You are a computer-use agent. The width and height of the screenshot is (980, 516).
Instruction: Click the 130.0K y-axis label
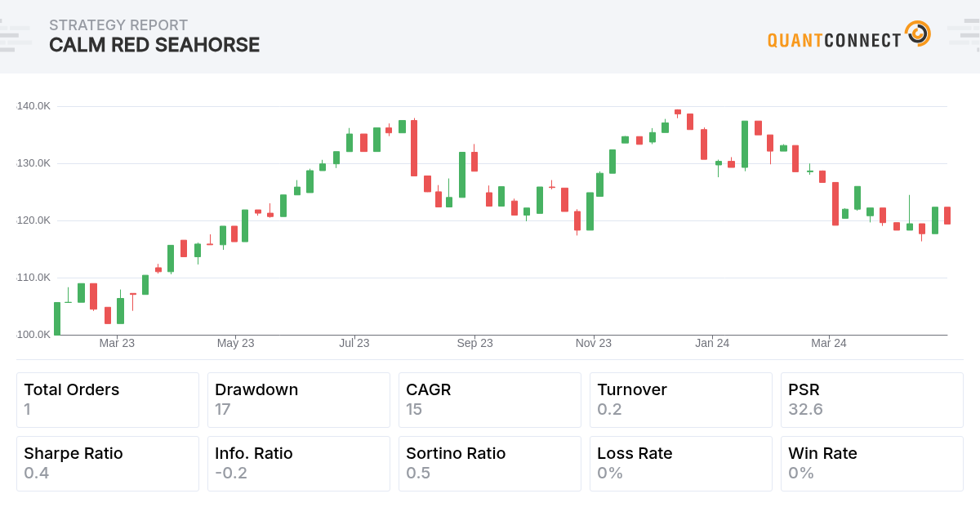[33, 163]
